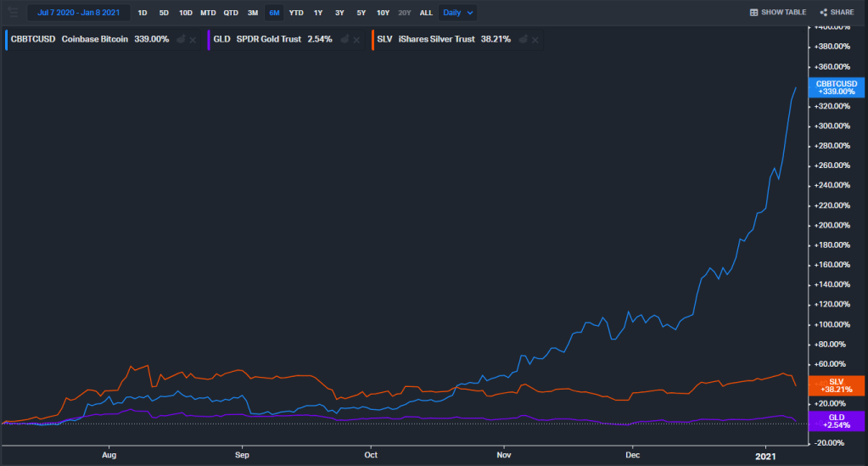Remove the SLV iShares Silver Trust series
Viewport: 868px width, 466px height.
pyautogui.click(x=535, y=40)
